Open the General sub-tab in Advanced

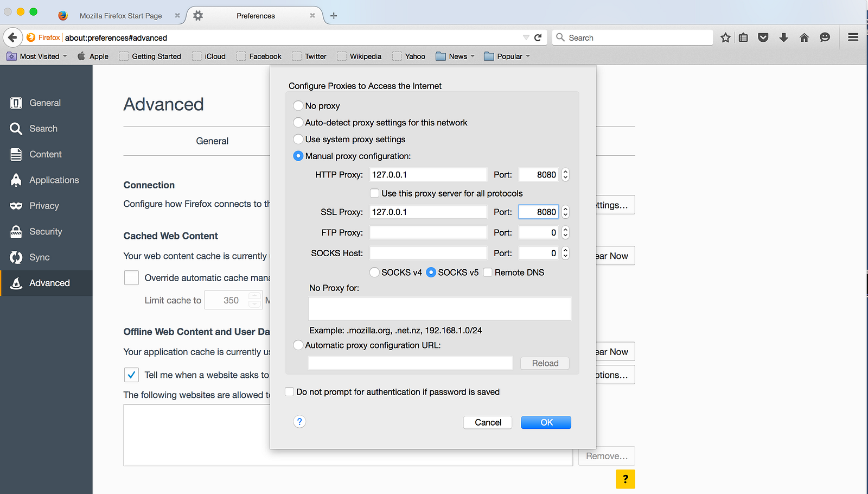(212, 141)
